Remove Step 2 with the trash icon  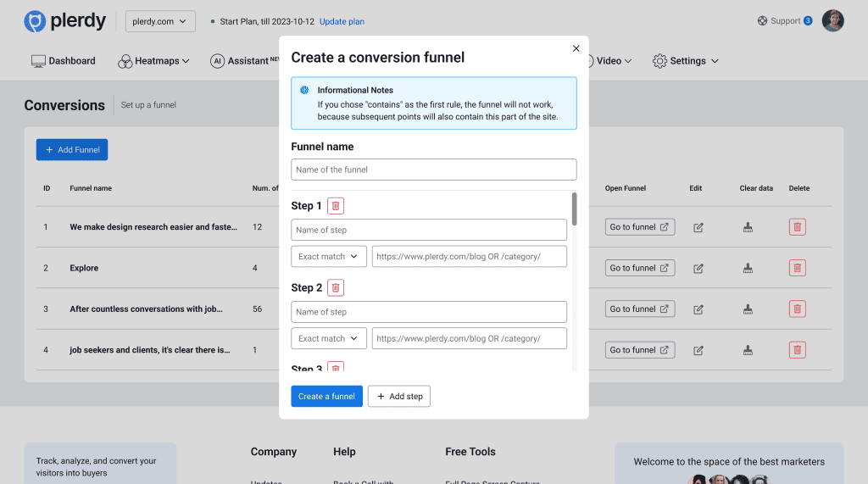coord(336,288)
